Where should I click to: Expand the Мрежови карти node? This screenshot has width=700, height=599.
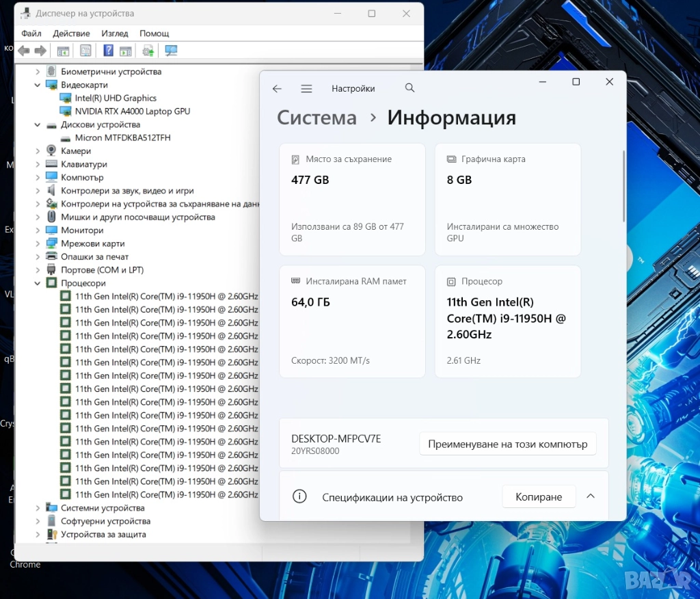(x=38, y=243)
